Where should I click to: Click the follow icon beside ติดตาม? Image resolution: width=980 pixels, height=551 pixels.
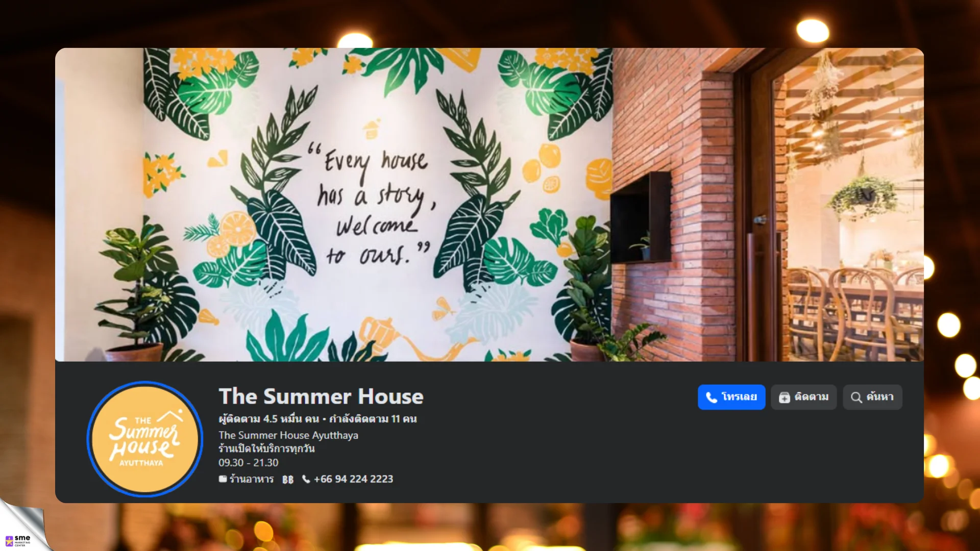pos(785,397)
